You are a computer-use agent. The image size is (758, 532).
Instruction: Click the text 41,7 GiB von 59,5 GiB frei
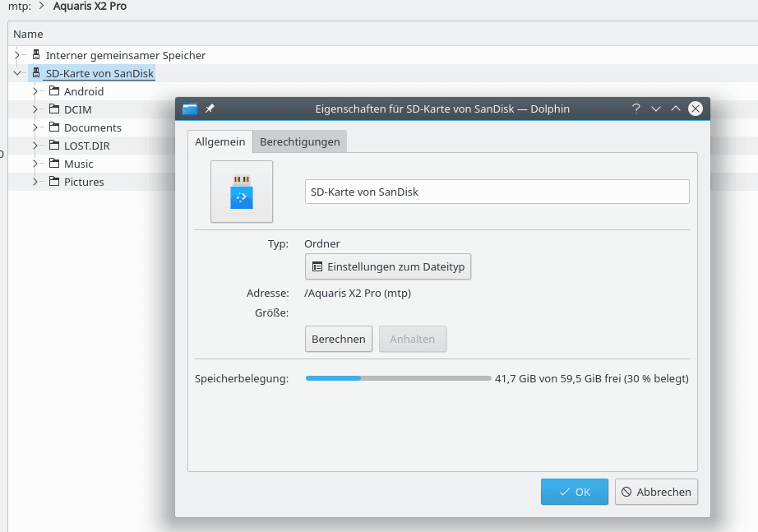point(557,379)
